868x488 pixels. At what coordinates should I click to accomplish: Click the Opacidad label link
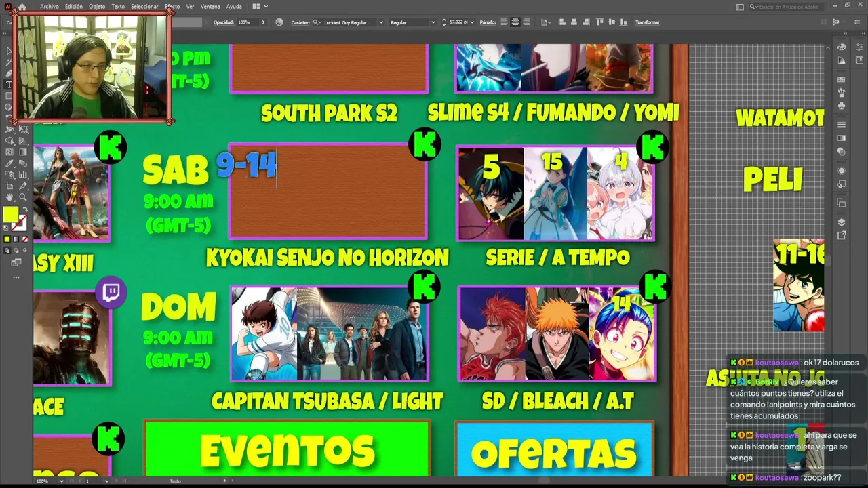click(224, 22)
